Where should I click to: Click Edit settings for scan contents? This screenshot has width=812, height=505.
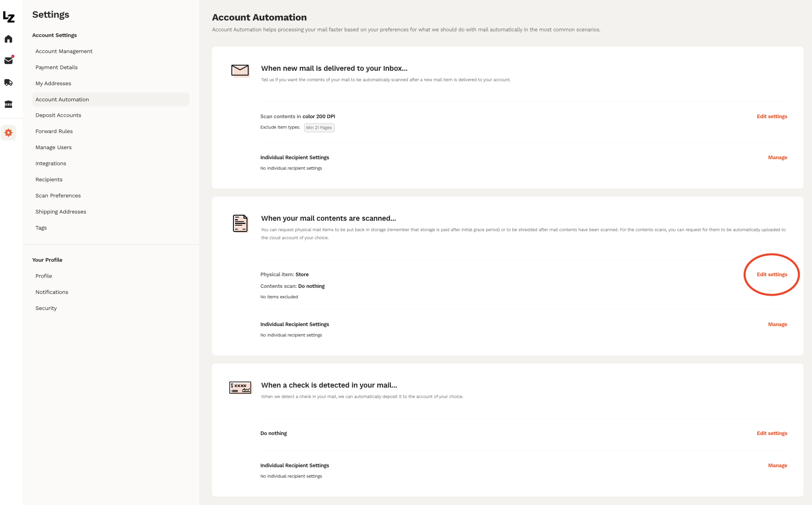click(771, 116)
